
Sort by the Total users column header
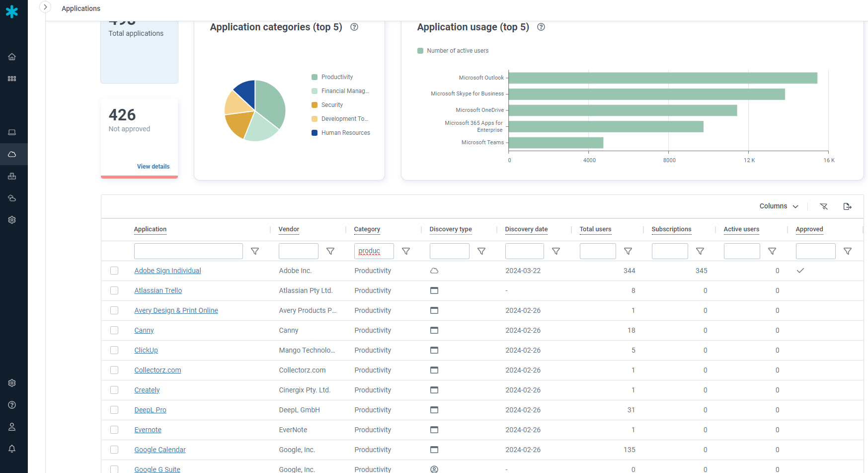[595, 229]
